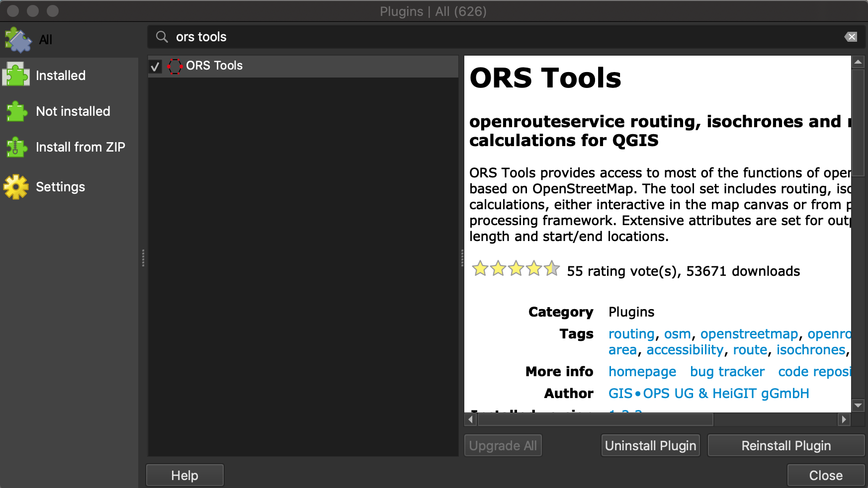Click the ORS Tools plugin icon
Viewport: 868px width, 488px height.
(x=174, y=66)
